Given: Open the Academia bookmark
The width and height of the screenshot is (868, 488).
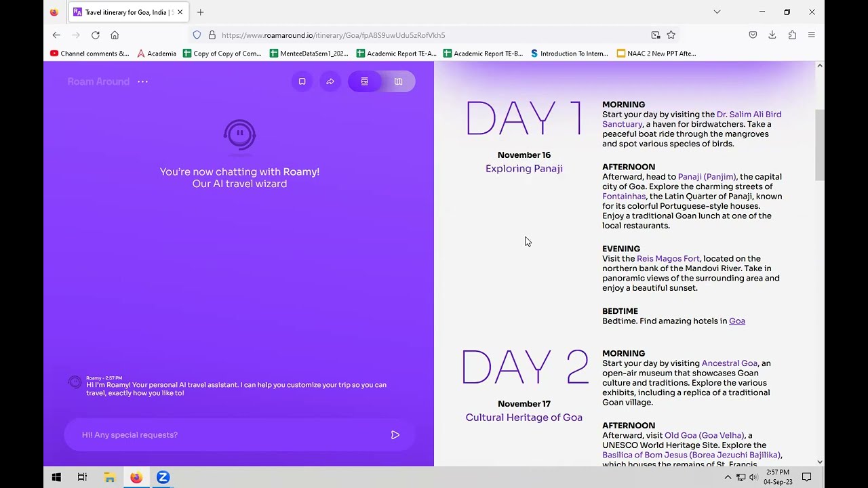Looking at the screenshot, I should [157, 54].
